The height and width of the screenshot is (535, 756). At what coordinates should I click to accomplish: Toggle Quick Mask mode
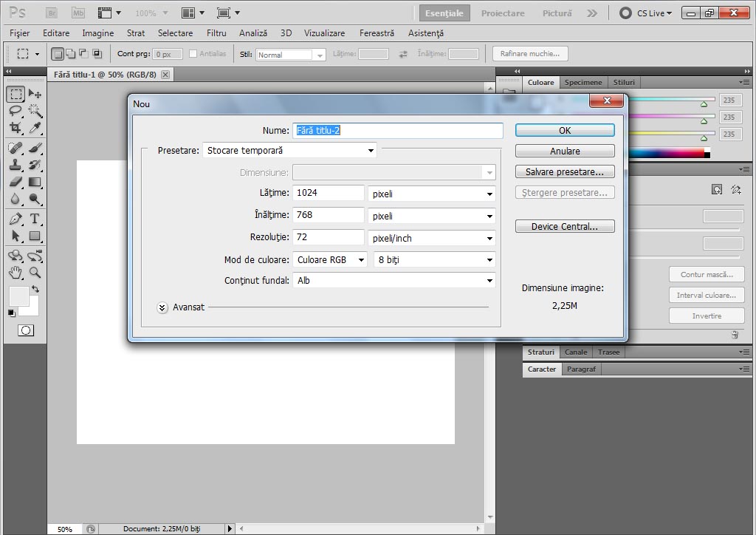[x=26, y=330]
